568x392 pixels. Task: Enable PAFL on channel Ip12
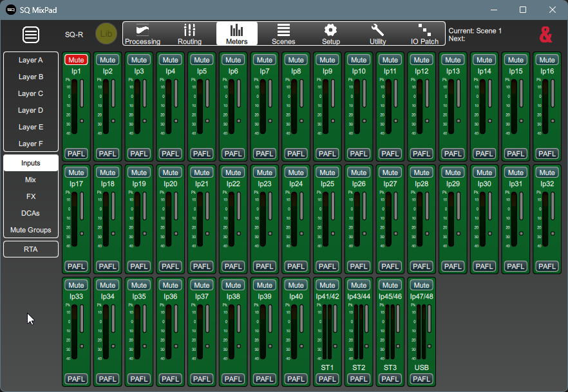tap(422, 154)
